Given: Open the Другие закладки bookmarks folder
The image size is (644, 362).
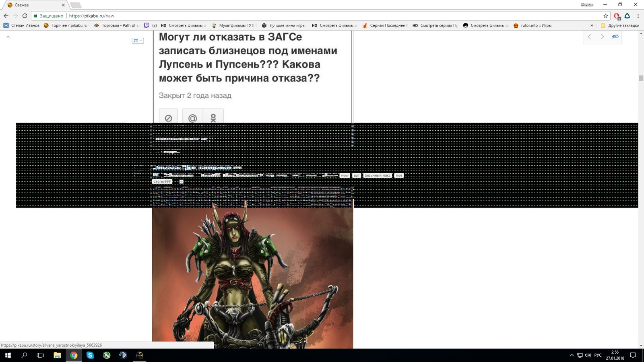Looking at the screenshot, I should [620, 25].
